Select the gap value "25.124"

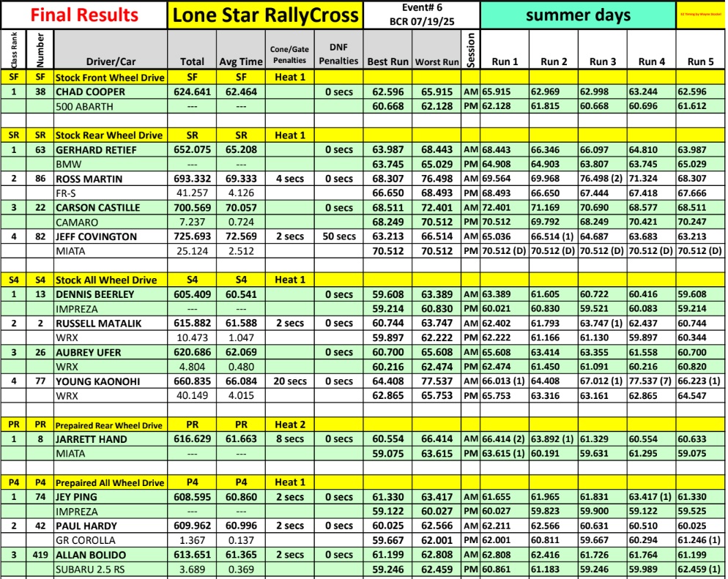[192, 251]
